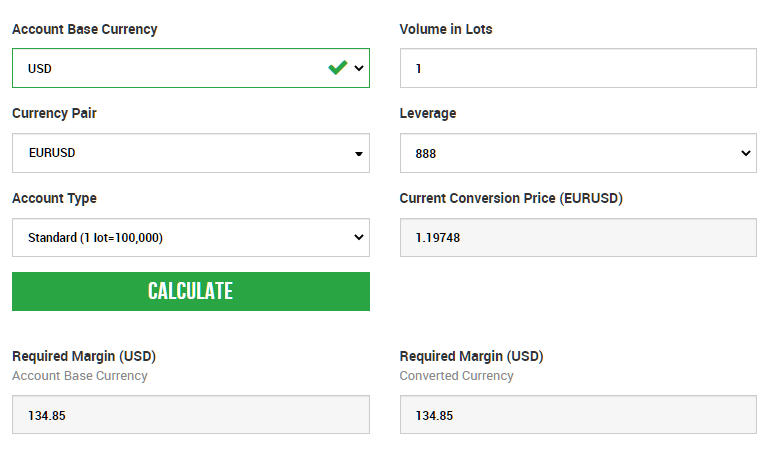Viewport: 782px width, 451px height.
Task: Click the green checkmark in the USD field
Action: coord(338,67)
